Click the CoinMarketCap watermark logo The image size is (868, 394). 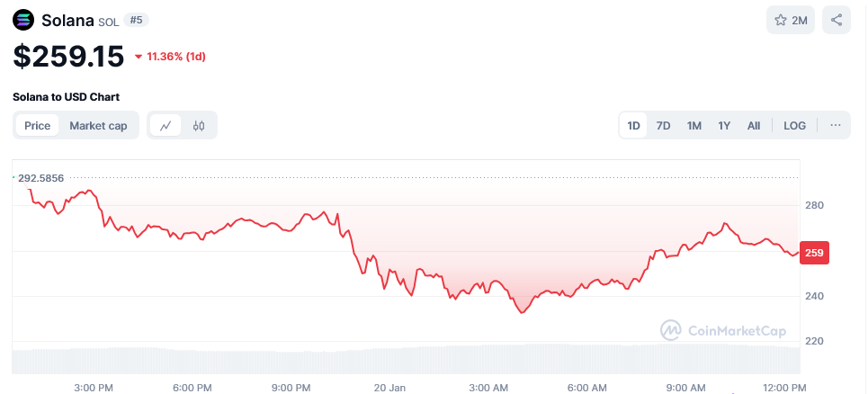[723, 331]
